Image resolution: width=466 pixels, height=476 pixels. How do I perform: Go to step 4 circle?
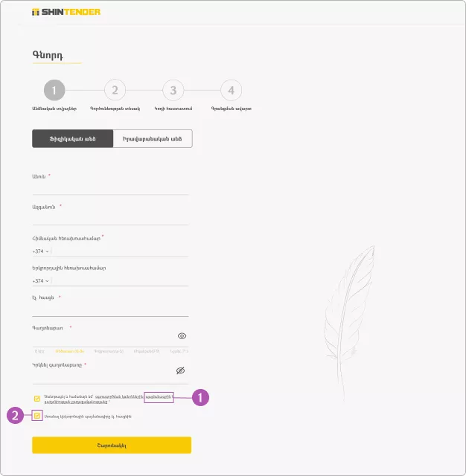(232, 90)
